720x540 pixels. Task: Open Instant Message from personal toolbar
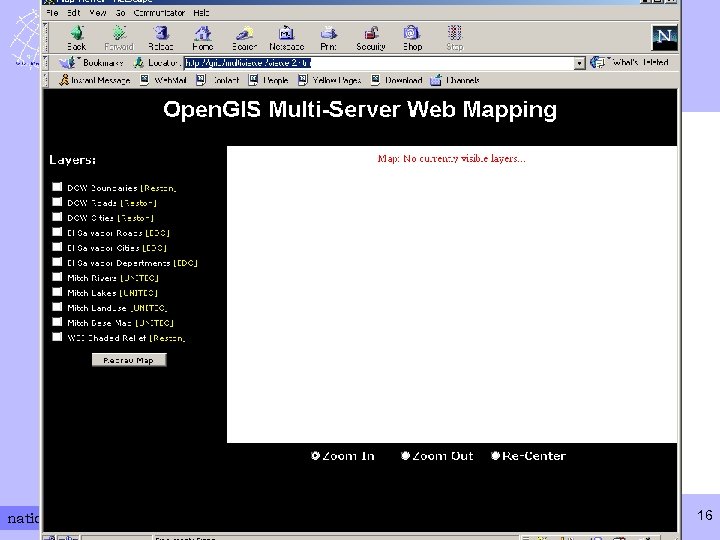tap(95, 80)
